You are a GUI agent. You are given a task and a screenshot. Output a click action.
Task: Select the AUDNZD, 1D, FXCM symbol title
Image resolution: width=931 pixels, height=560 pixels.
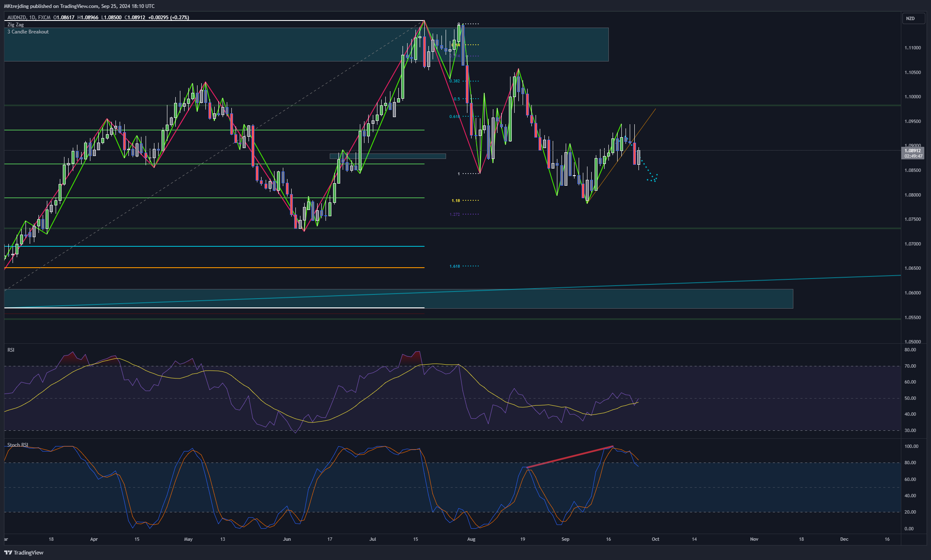[29, 18]
